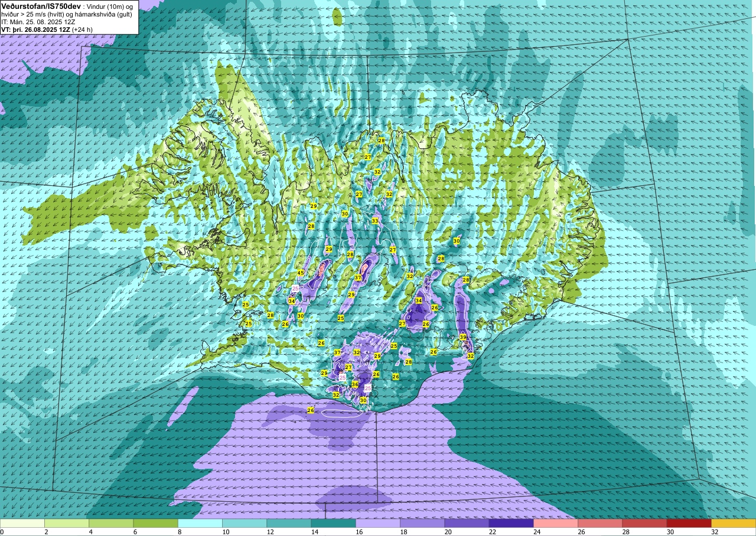The image size is (756, 536).
Task: Select the 10–12 m/s legend swatch
Action: [245, 523]
